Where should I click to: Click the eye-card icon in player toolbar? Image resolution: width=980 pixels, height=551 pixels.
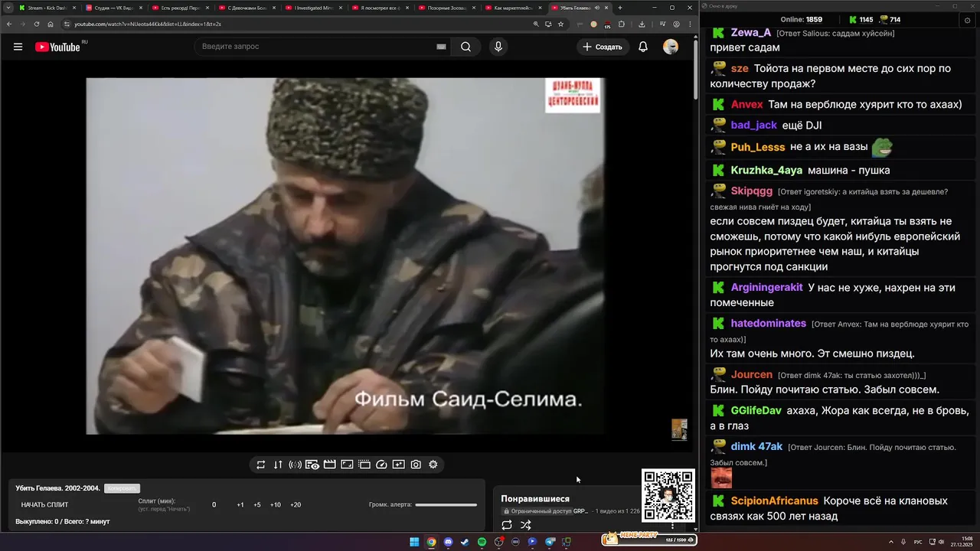point(312,465)
